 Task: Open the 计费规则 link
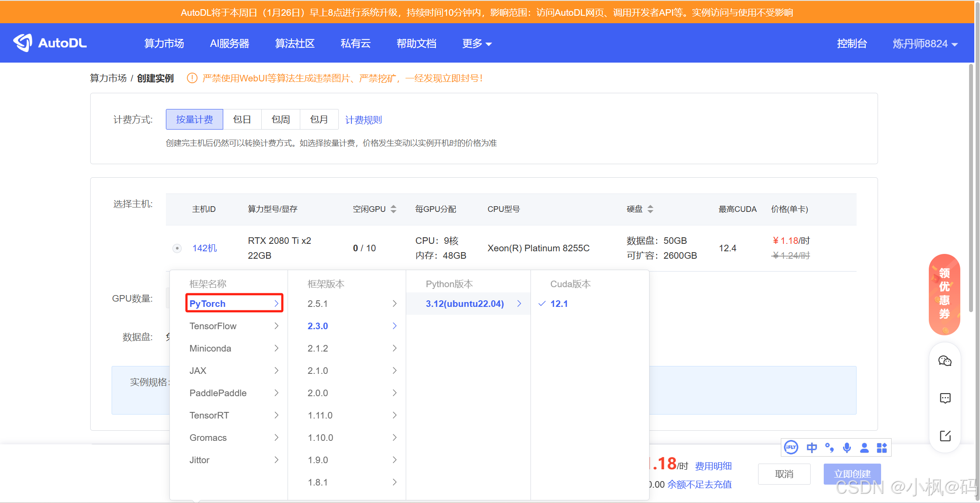363,120
